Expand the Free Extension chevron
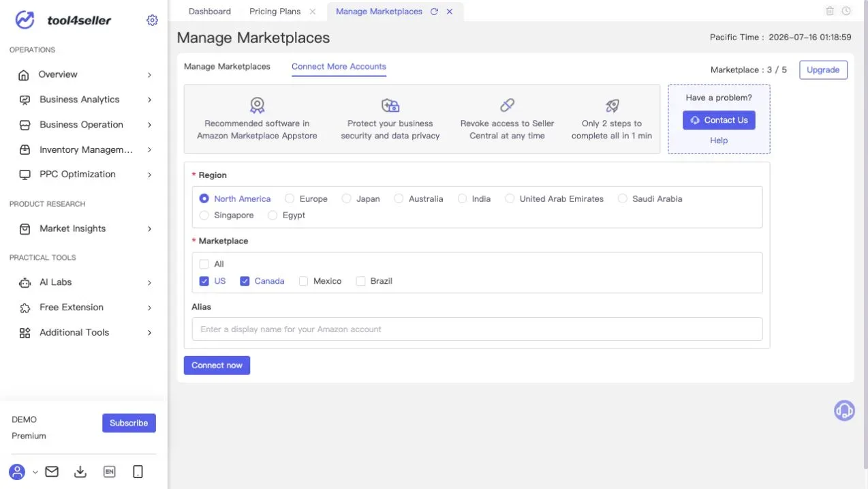Viewport: 868px width, 489px height. (149, 308)
